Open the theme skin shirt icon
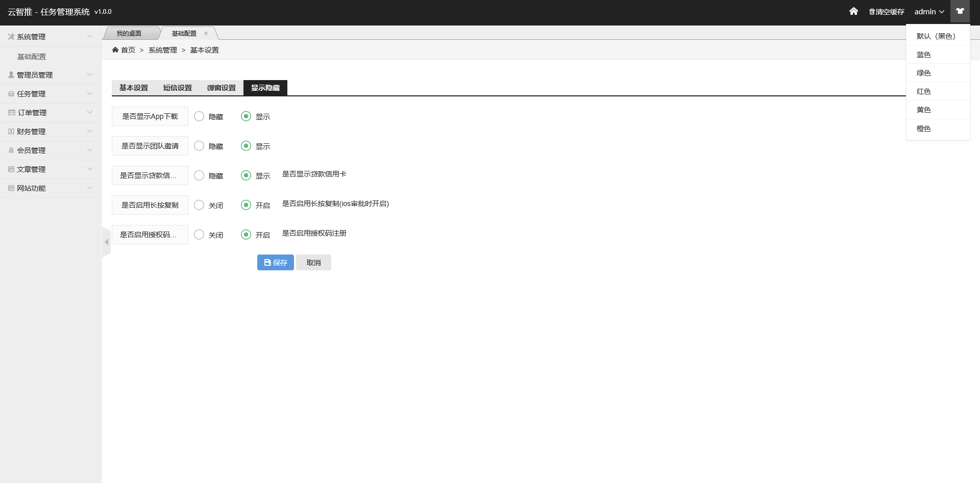The width and height of the screenshot is (980, 483). coord(960,11)
